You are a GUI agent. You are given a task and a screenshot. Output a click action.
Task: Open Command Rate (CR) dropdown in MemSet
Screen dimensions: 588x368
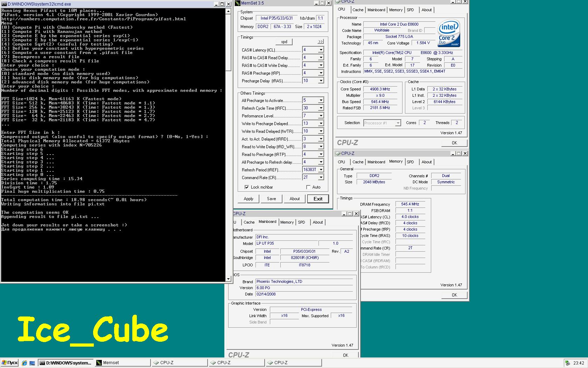pyautogui.click(x=321, y=177)
